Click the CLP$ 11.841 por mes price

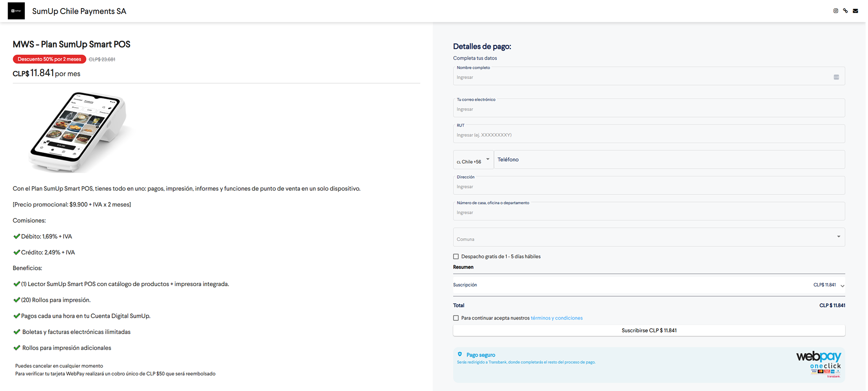pyautogui.click(x=47, y=73)
